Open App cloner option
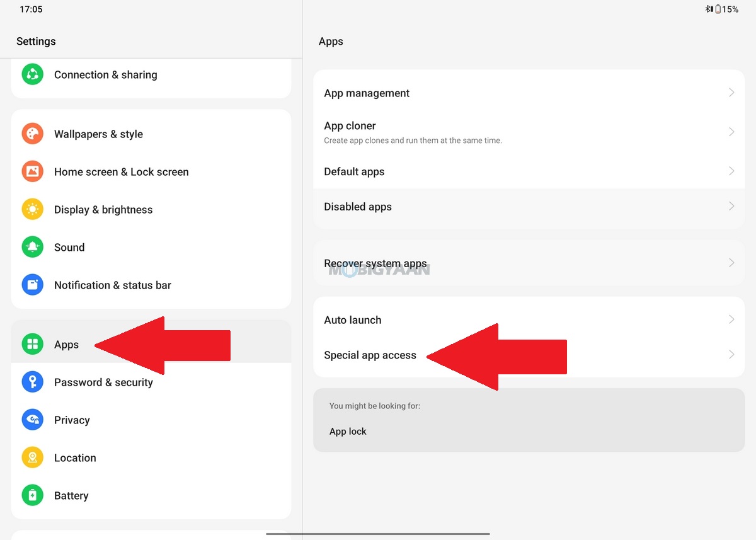Viewport: 756px width, 540px height. (529, 132)
